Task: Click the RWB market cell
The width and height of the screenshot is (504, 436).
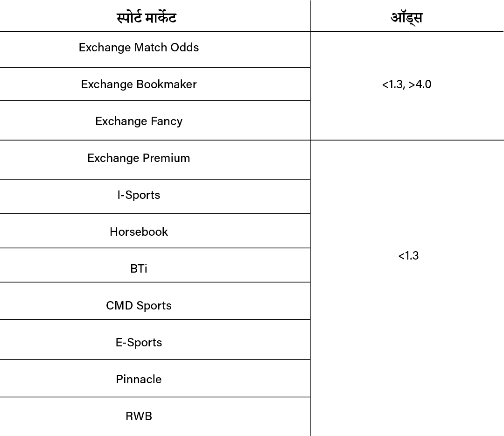Action: click(139, 416)
